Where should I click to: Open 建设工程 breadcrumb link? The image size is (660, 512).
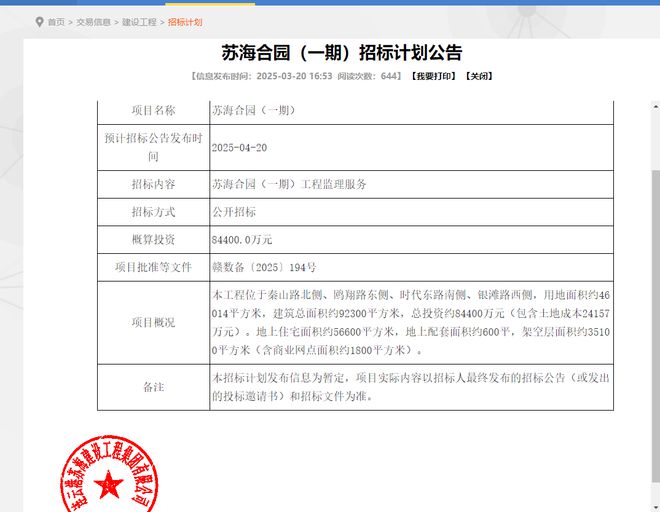(x=139, y=22)
